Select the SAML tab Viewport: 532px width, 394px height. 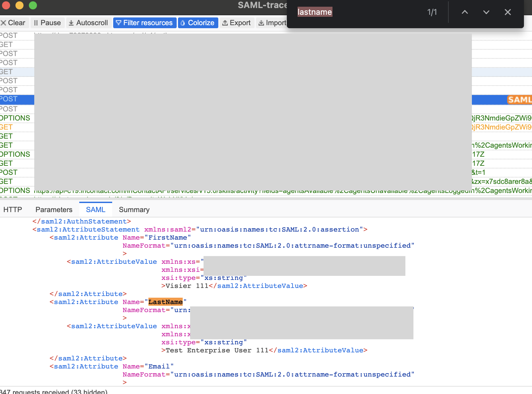[96, 210]
